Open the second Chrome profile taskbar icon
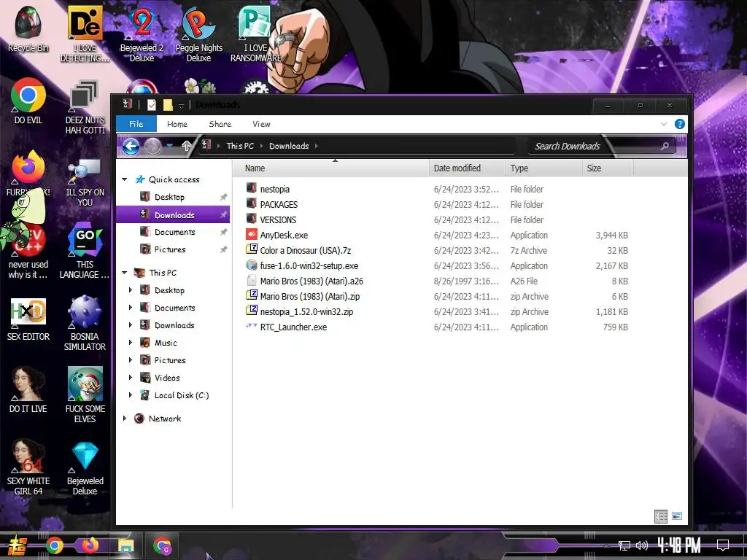 tap(163, 545)
